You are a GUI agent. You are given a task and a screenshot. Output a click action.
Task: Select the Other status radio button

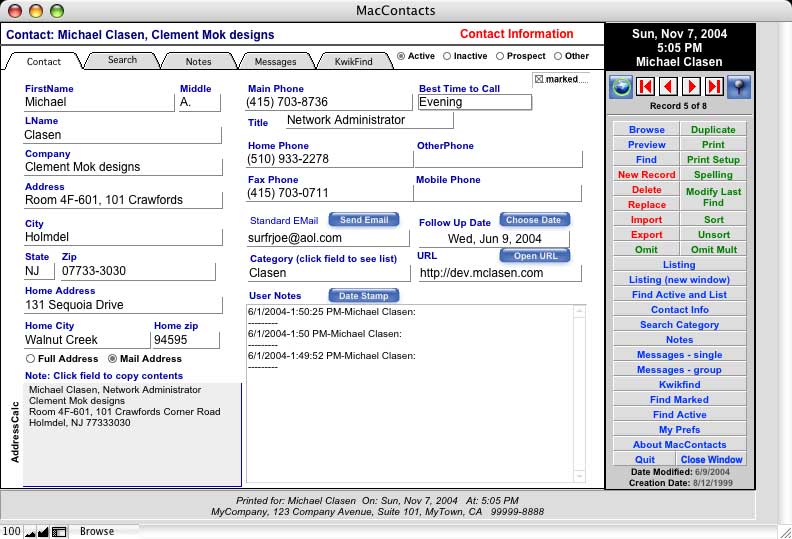tap(558, 56)
